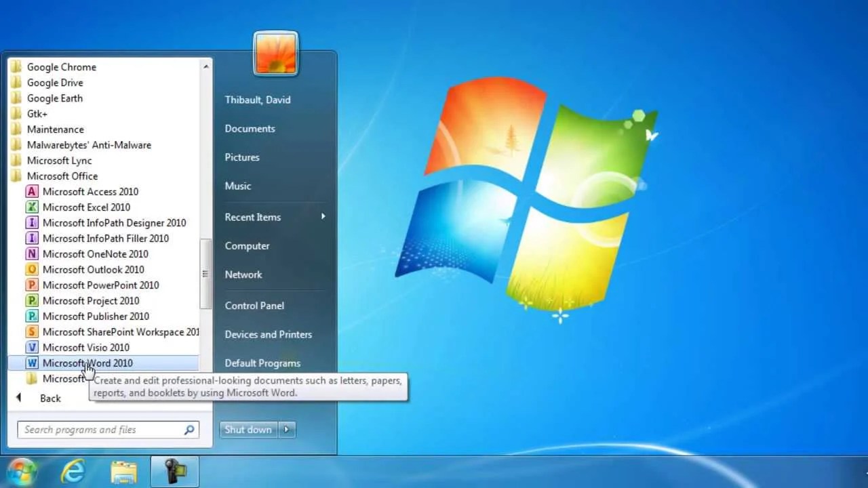Open Microsoft Word 2010

[x=87, y=363]
